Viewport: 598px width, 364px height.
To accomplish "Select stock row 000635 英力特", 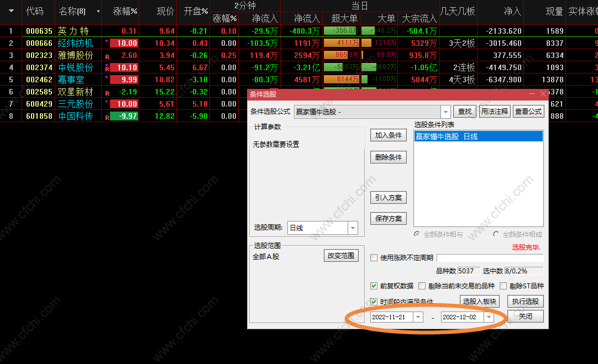I will click(x=299, y=31).
